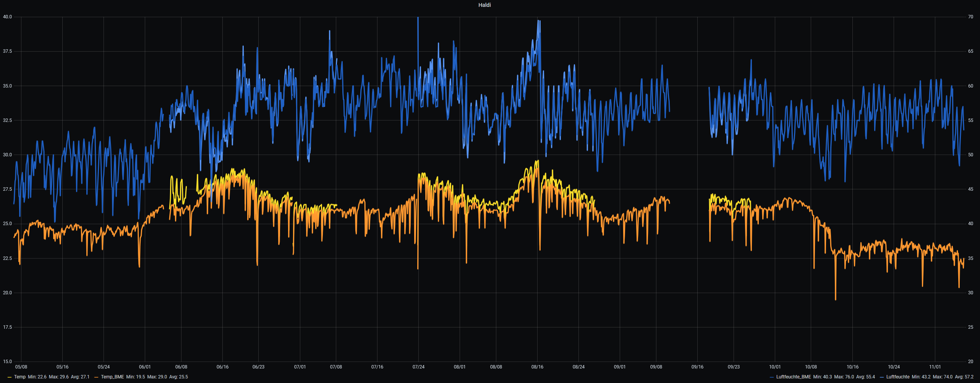Open the yellow Temp color swatch
Image resolution: width=980 pixels, height=383 pixels.
tap(10, 377)
